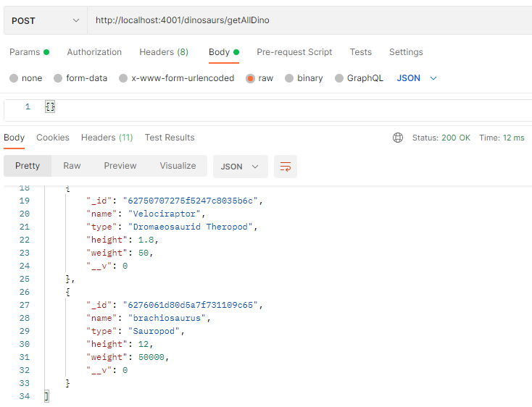Open the POST method dropdown
Screen dimensions: 532x407
coord(46,20)
